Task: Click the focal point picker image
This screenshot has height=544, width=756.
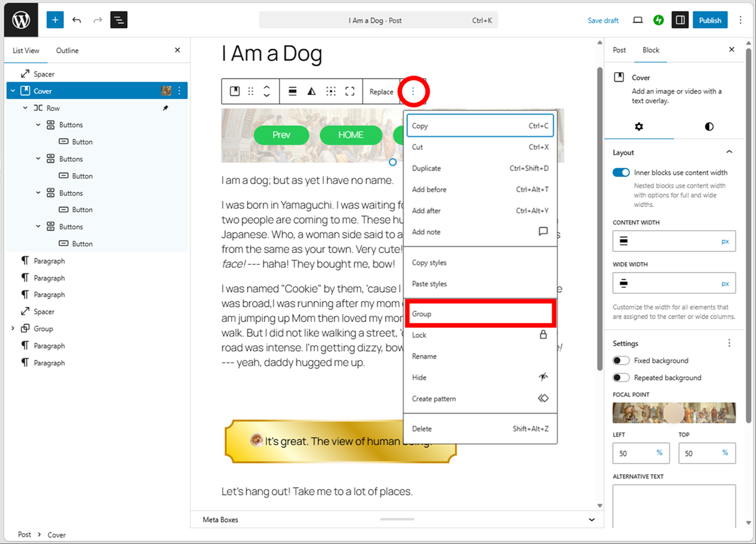Action: (674, 413)
